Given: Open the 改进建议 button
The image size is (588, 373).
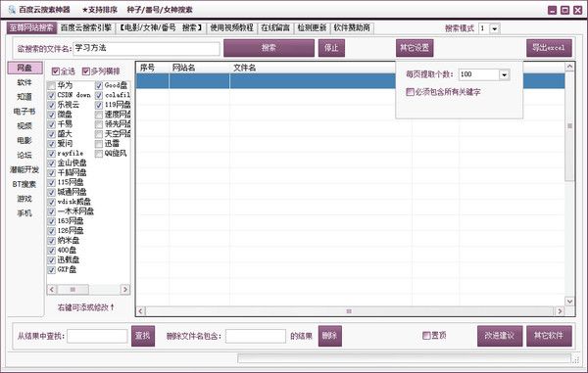Looking at the screenshot, I should pos(500,336).
